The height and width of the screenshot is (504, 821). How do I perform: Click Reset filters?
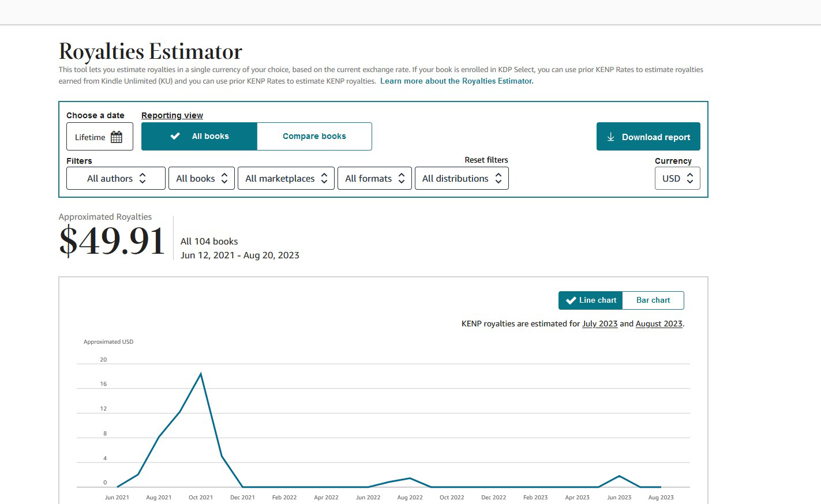486,160
